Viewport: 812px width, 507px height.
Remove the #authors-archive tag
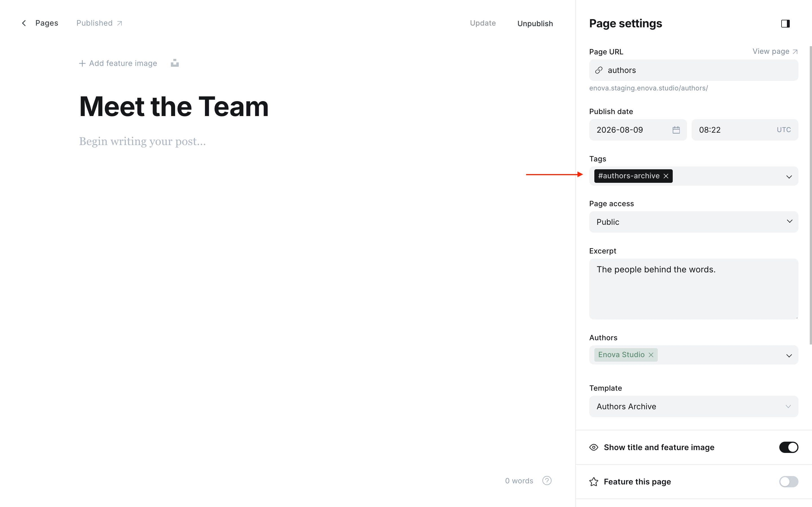click(x=666, y=176)
